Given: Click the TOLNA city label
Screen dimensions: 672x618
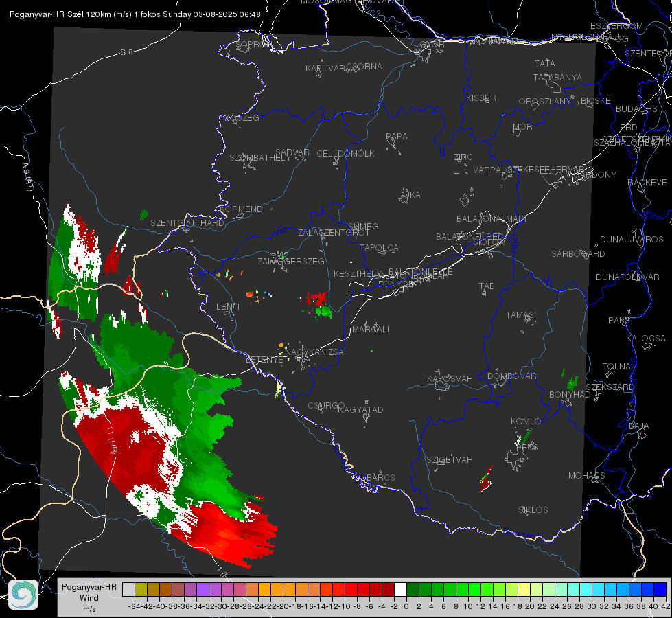Looking at the screenshot, I should (616, 367).
